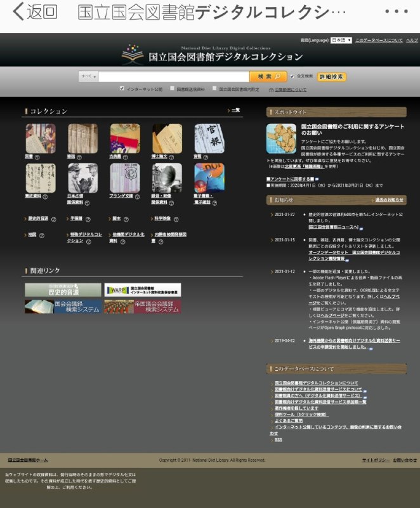Open the 図書 collection thumbnail
Image resolution: width=420 pixels, height=508 pixels.
coord(41,138)
